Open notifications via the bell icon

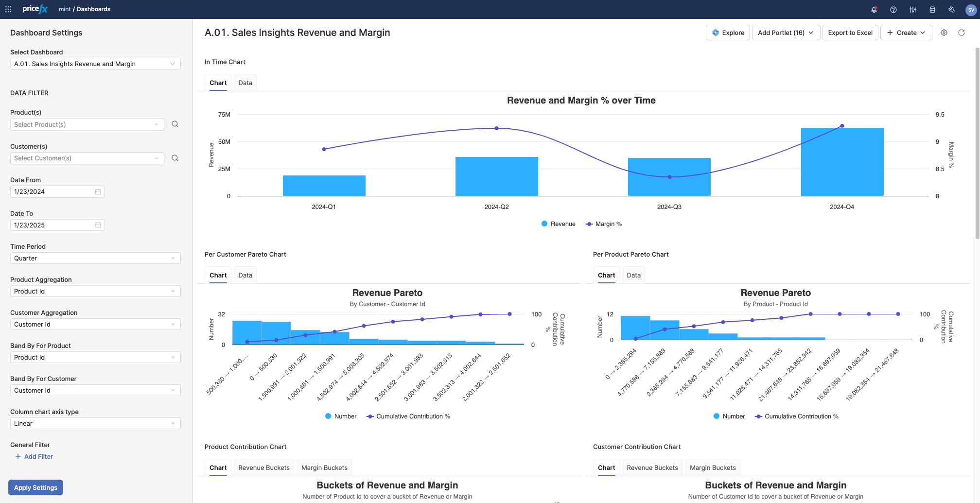[x=874, y=9]
